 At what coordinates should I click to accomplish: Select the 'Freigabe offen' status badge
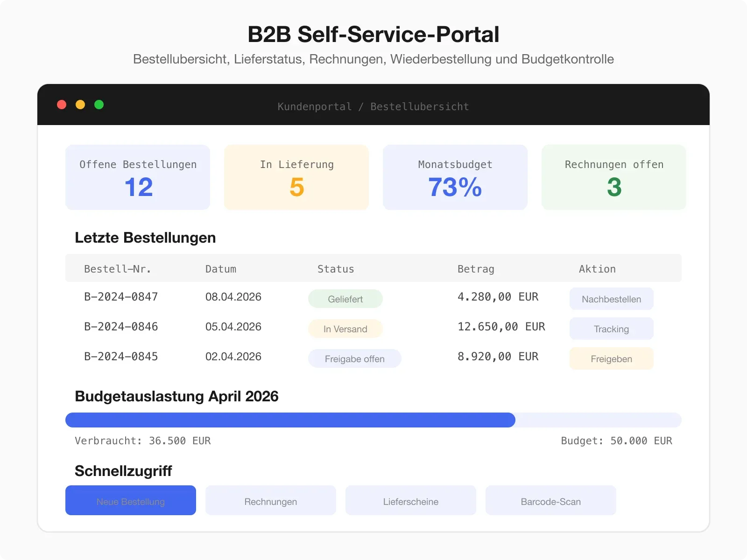point(354,358)
